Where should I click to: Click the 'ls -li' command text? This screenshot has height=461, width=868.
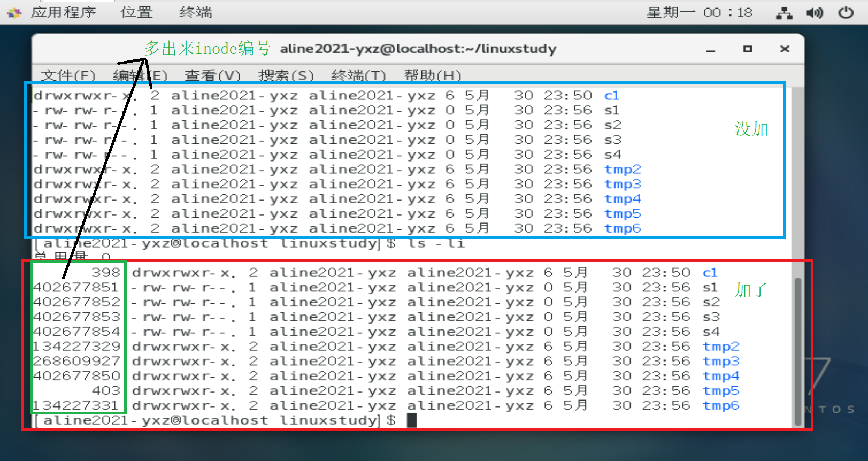[x=436, y=243]
